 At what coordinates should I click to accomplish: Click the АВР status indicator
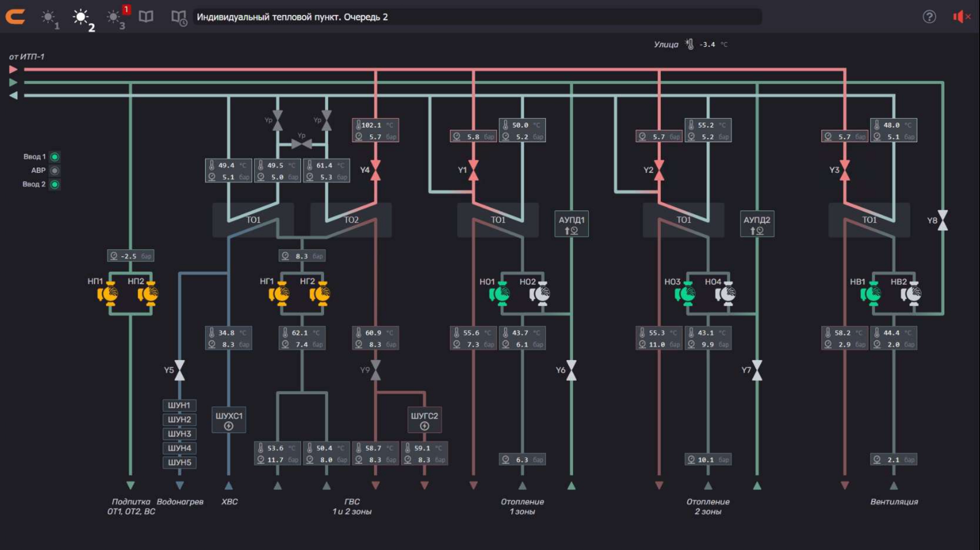55,171
